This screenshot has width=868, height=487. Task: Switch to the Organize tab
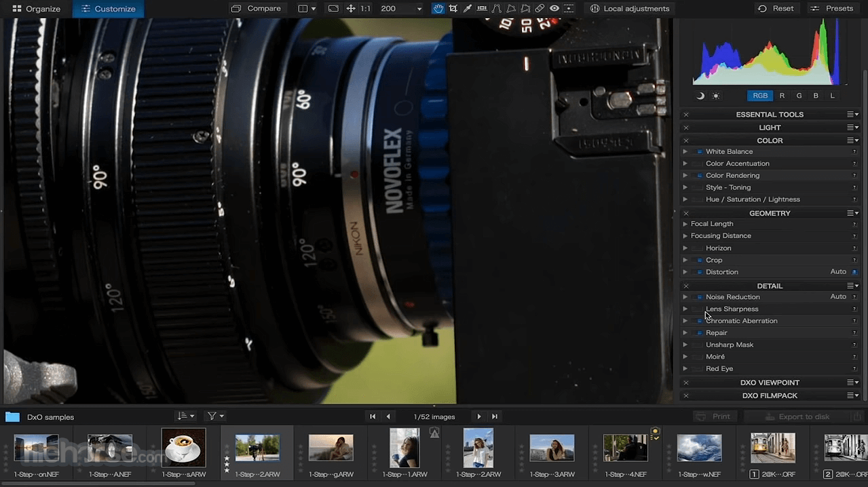[x=36, y=9]
